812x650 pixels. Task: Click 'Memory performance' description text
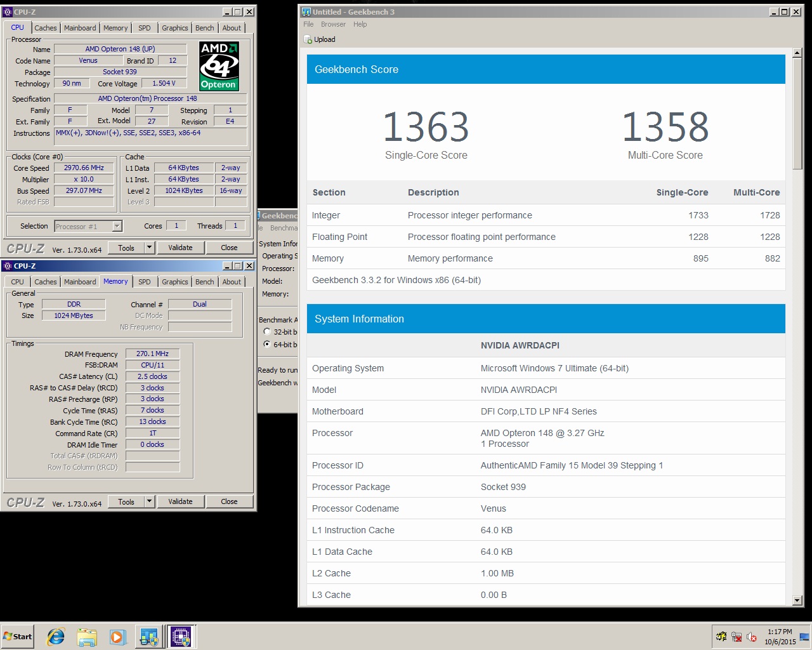click(x=450, y=258)
